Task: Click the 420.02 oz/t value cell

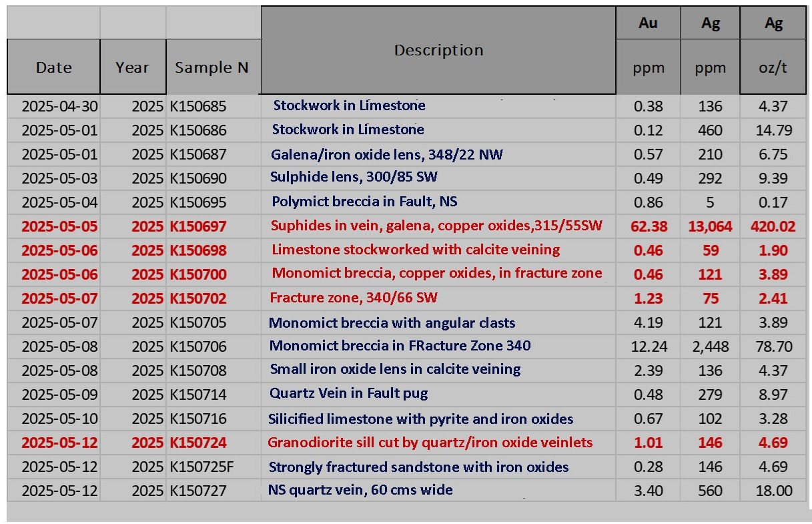Action: point(773,226)
